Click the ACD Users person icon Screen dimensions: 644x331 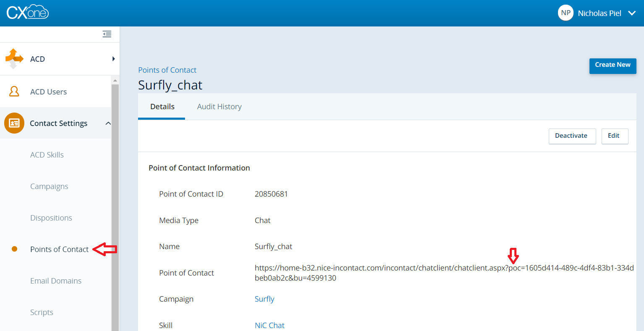pyautogui.click(x=14, y=91)
